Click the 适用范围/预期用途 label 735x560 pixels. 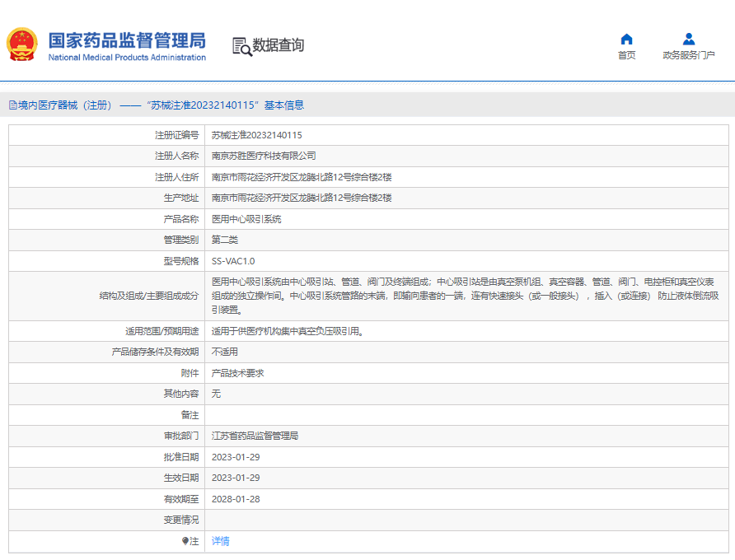162,331
